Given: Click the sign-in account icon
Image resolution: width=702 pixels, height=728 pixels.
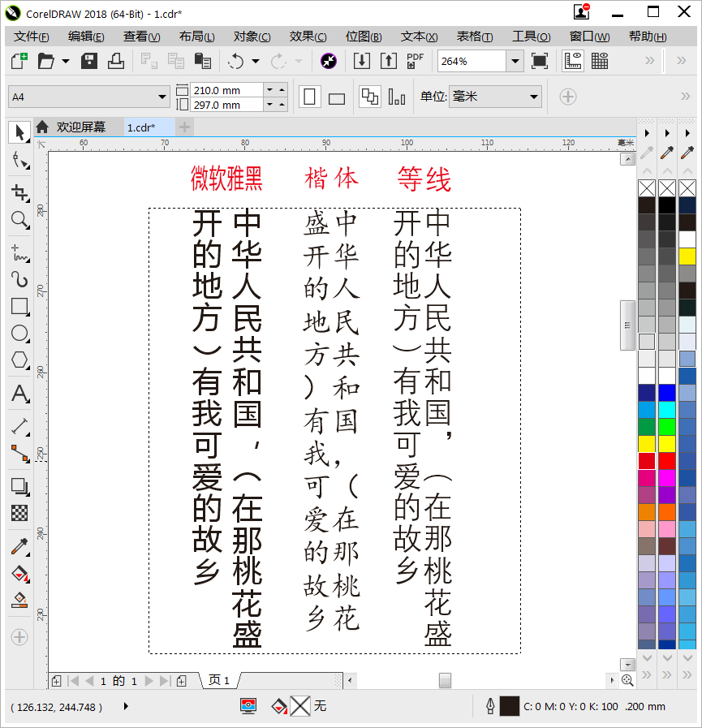Looking at the screenshot, I should pos(581,11).
